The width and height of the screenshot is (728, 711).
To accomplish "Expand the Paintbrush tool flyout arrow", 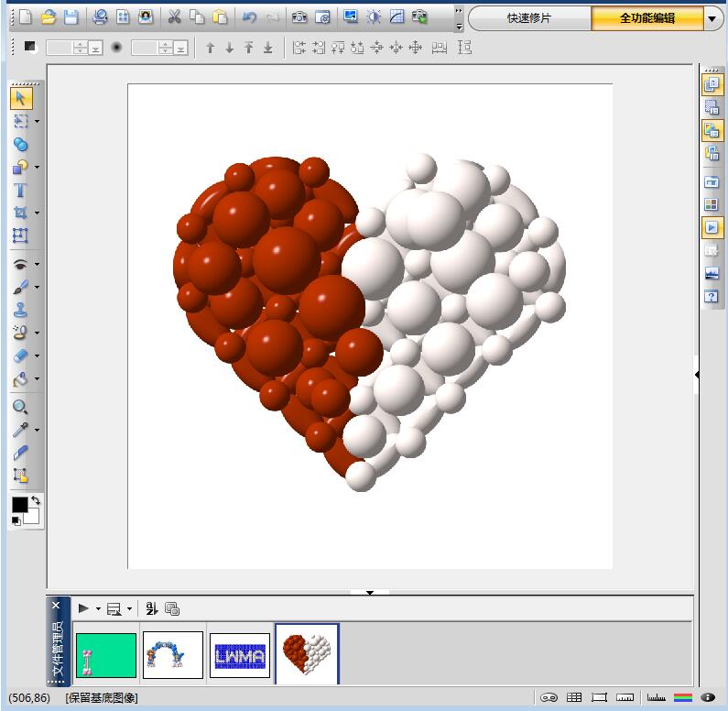I will pyautogui.click(x=38, y=288).
